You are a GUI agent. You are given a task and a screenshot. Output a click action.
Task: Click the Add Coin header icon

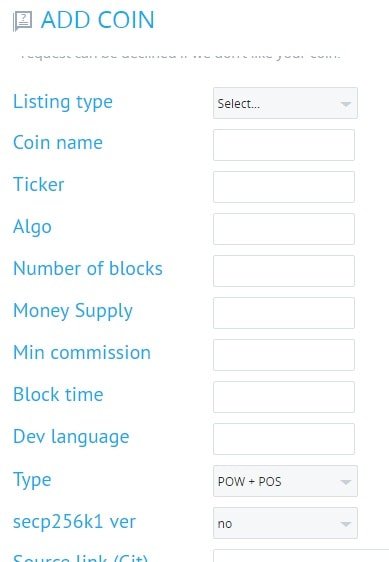coord(23,21)
